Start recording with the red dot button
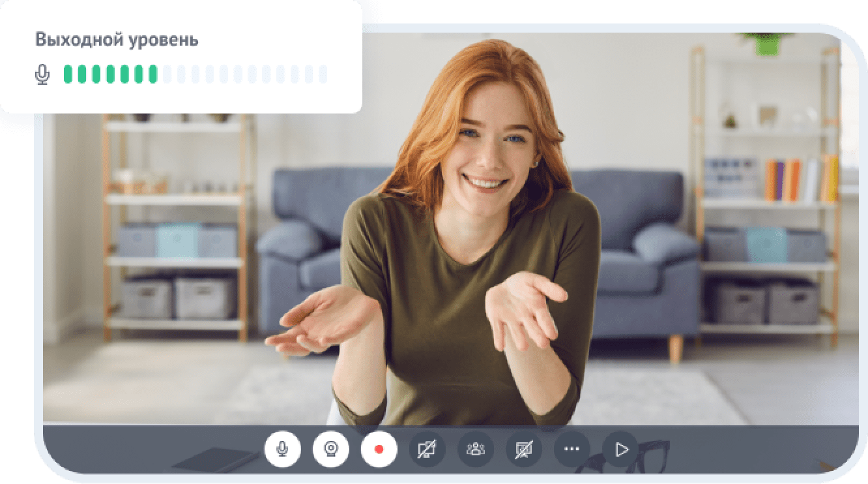 (379, 449)
